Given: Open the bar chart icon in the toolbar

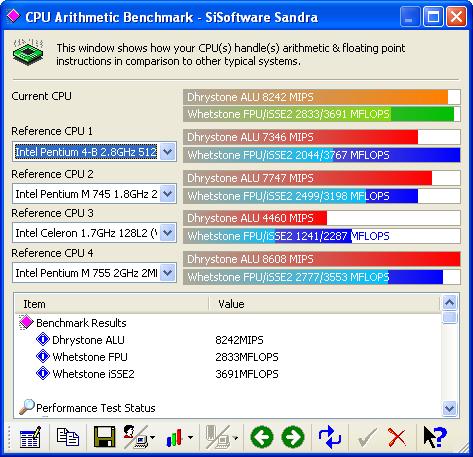Looking at the screenshot, I should pyautogui.click(x=175, y=437).
